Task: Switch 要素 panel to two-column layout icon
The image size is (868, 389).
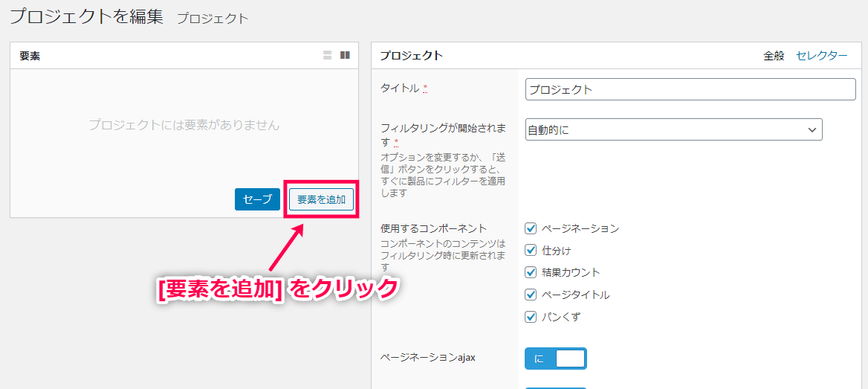Action: [345, 55]
